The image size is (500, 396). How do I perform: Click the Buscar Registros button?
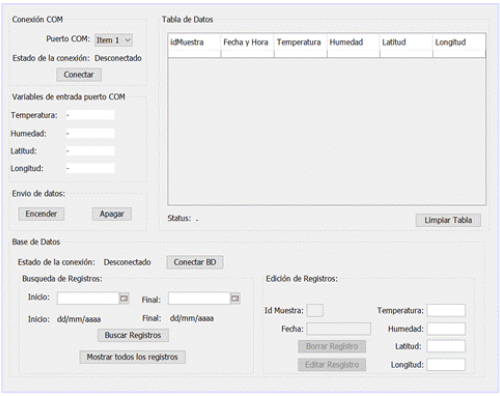[133, 335]
